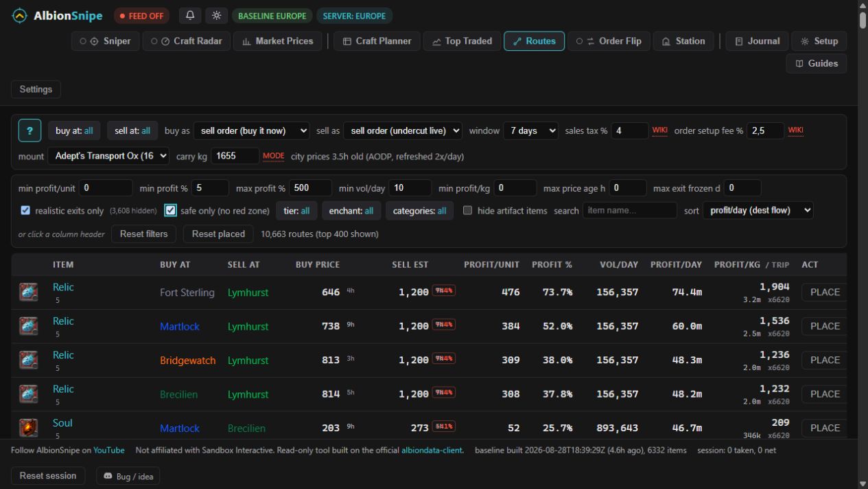Open the sort profit/day dropdown
This screenshot has width=868, height=489.
click(758, 210)
